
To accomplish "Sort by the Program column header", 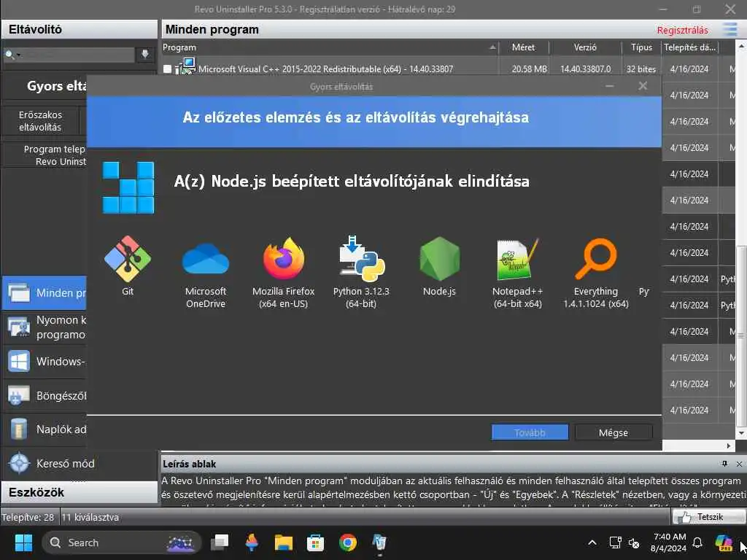I will click(x=330, y=47).
